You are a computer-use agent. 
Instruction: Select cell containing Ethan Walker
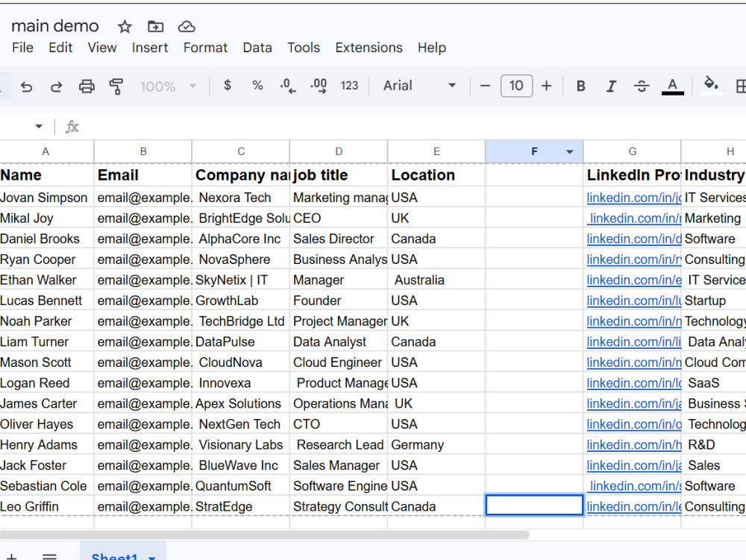tap(46, 280)
